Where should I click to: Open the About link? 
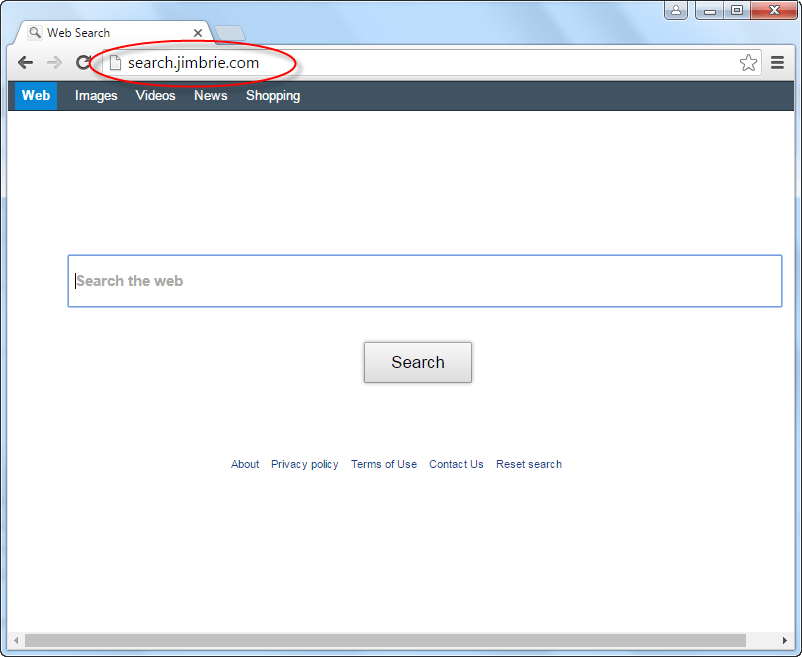[x=245, y=464]
